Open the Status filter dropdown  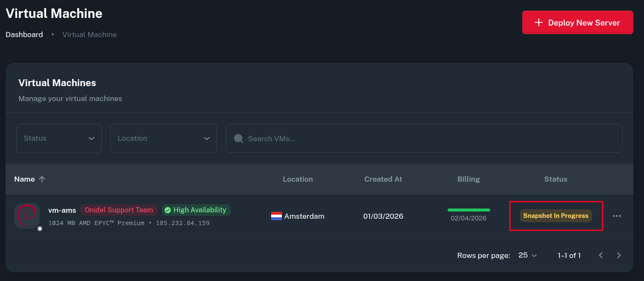click(x=59, y=138)
